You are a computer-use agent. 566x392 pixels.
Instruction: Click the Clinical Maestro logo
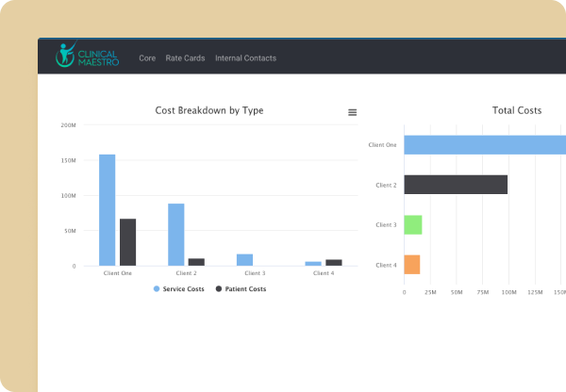click(87, 57)
